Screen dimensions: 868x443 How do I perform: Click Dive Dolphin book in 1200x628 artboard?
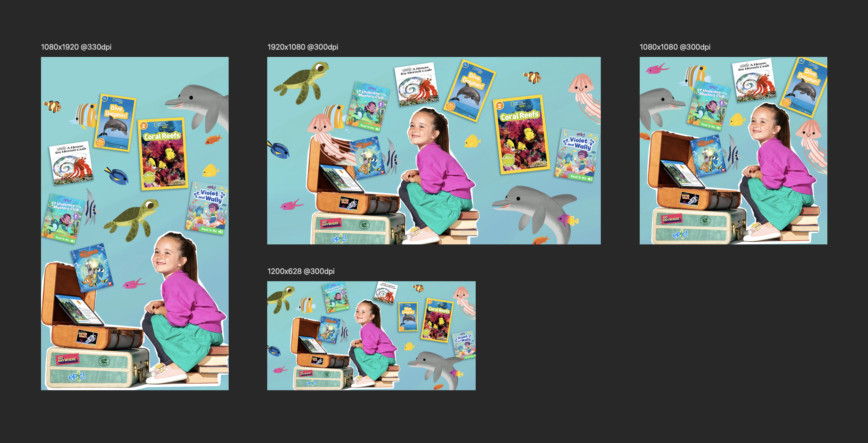[x=408, y=316]
